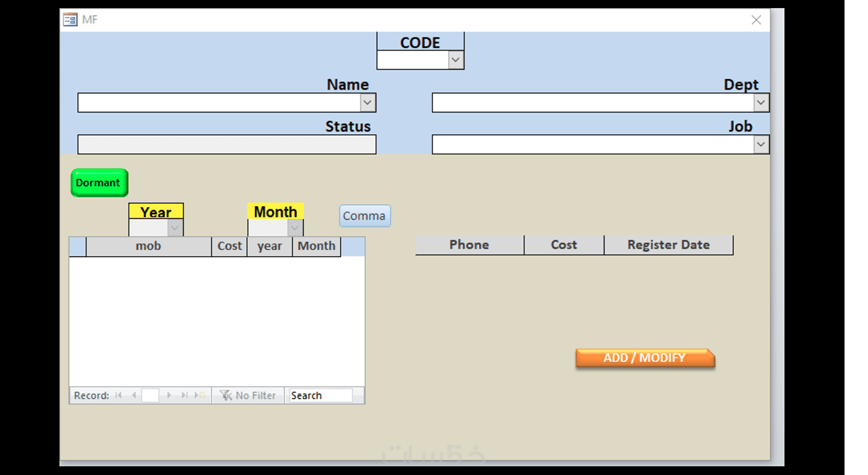Open the Dept dropdown list arrow
The width and height of the screenshot is (868, 475).
[761, 103]
